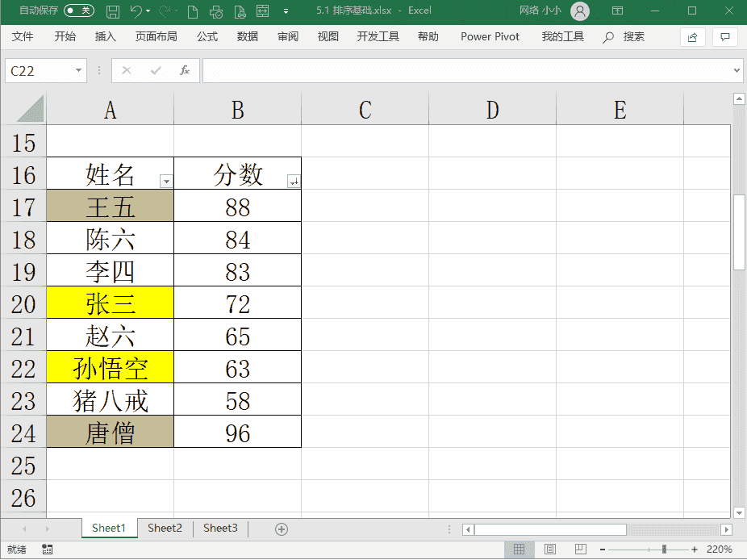Switch to the 数据 (Data) ribbon tab
Image resolution: width=747 pixels, height=560 pixels.
(x=248, y=36)
